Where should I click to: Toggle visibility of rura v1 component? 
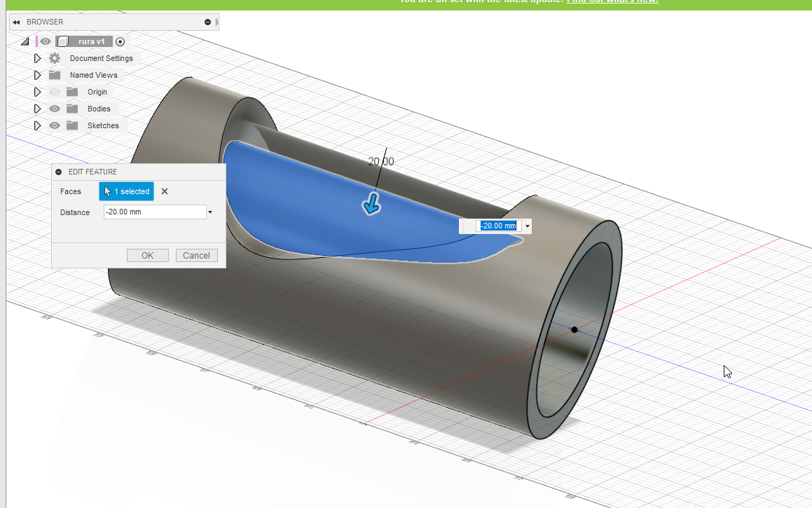[46, 41]
